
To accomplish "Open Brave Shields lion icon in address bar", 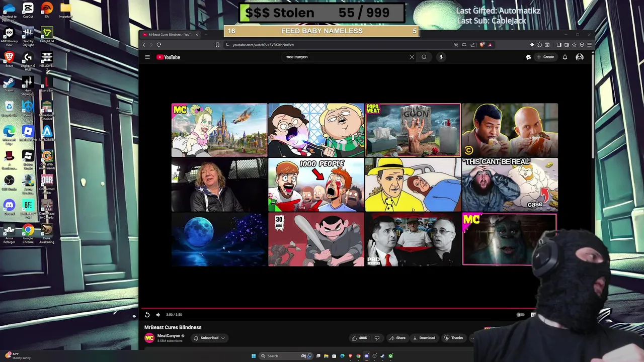I will (481, 45).
